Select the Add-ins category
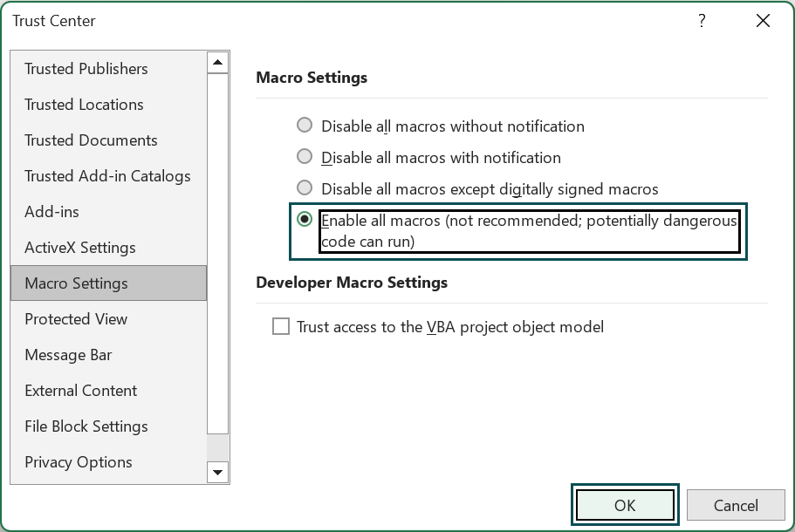Image resolution: width=795 pixels, height=532 pixels. coord(108,212)
